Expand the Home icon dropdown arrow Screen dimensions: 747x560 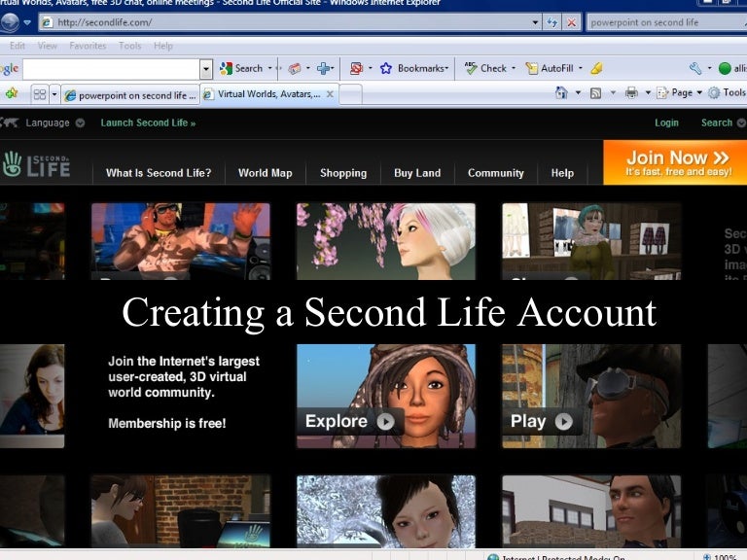tap(578, 93)
